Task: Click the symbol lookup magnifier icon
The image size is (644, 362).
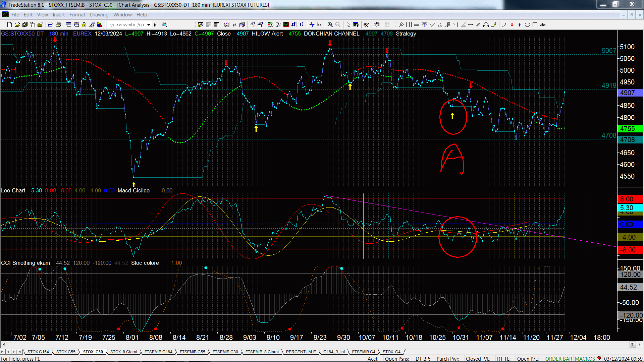Action: pyautogui.click(x=164, y=24)
